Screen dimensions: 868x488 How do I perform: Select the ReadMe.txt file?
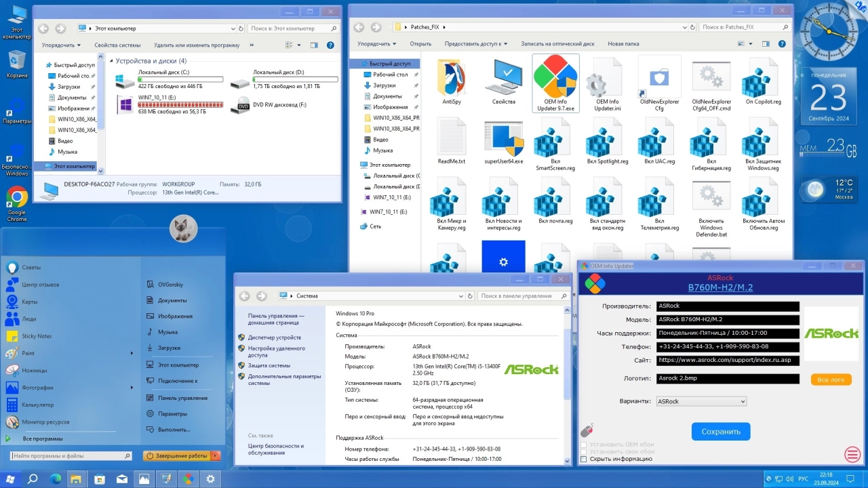pos(452,142)
